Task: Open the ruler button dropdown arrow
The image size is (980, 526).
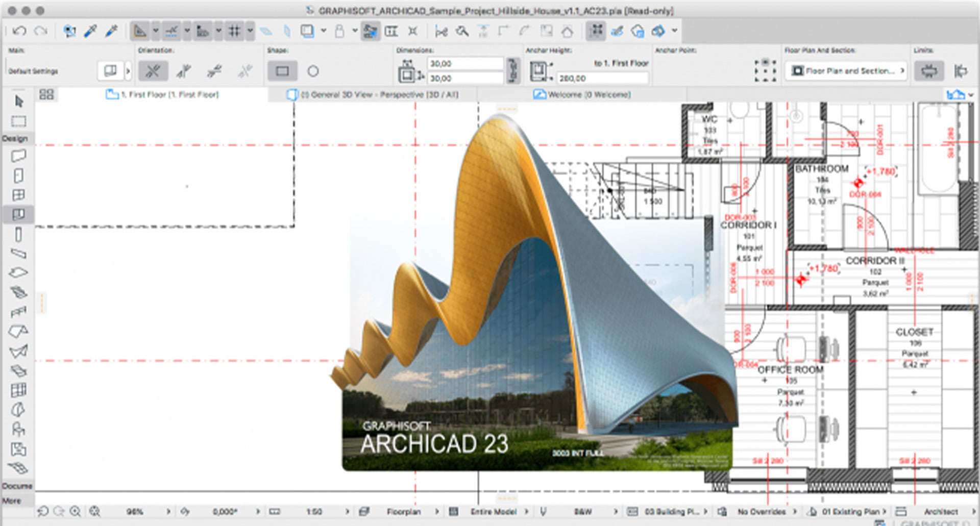Action: (218, 31)
